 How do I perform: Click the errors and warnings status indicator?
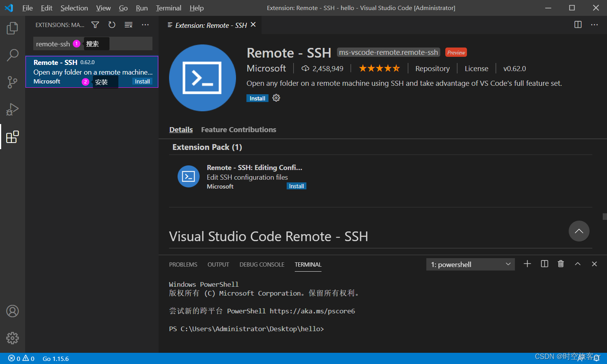pyautogui.click(x=21, y=359)
